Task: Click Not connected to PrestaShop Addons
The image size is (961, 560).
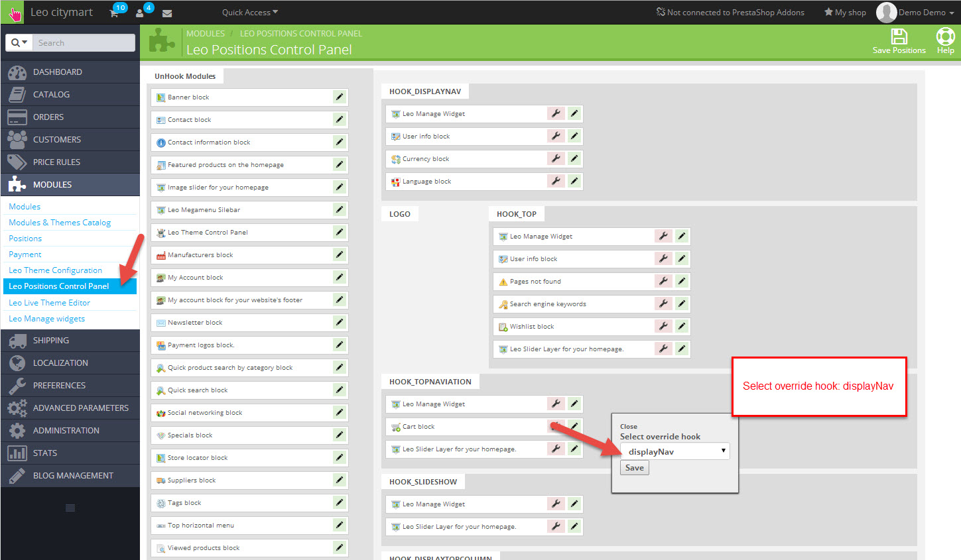Action: (730, 13)
